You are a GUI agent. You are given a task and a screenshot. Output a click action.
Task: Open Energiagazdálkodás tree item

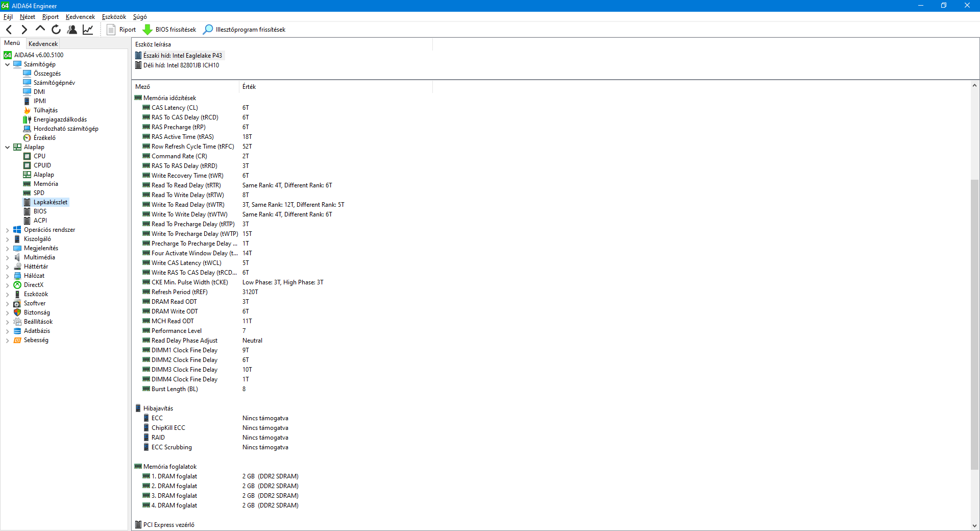click(x=60, y=119)
